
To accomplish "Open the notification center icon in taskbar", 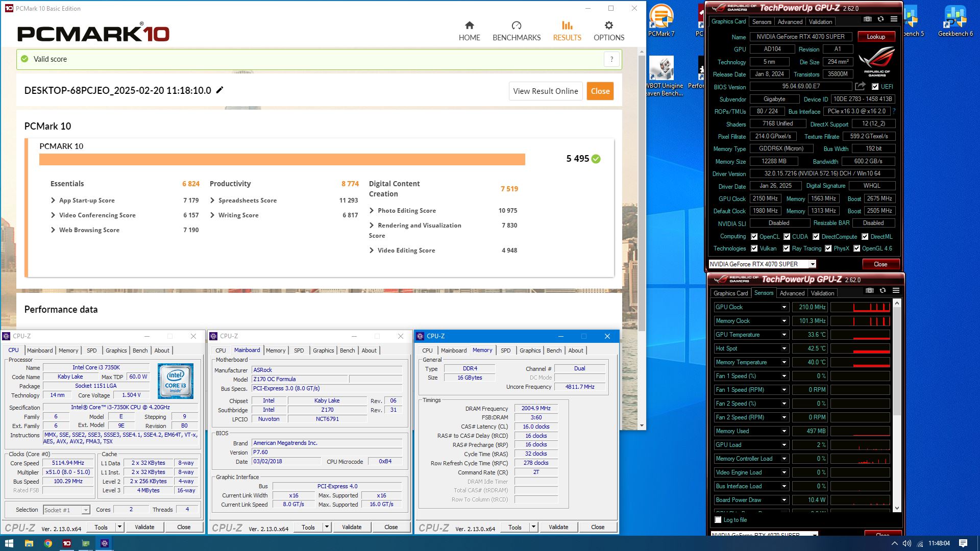I will click(x=963, y=543).
